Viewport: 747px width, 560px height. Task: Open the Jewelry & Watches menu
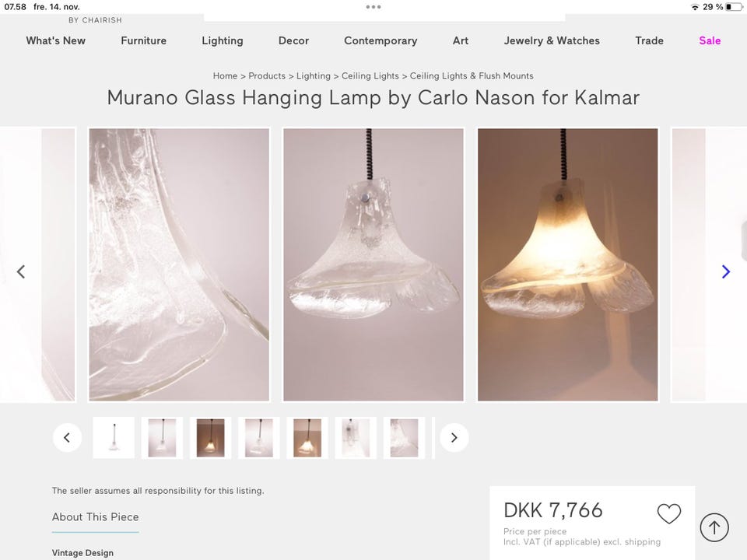click(x=552, y=40)
